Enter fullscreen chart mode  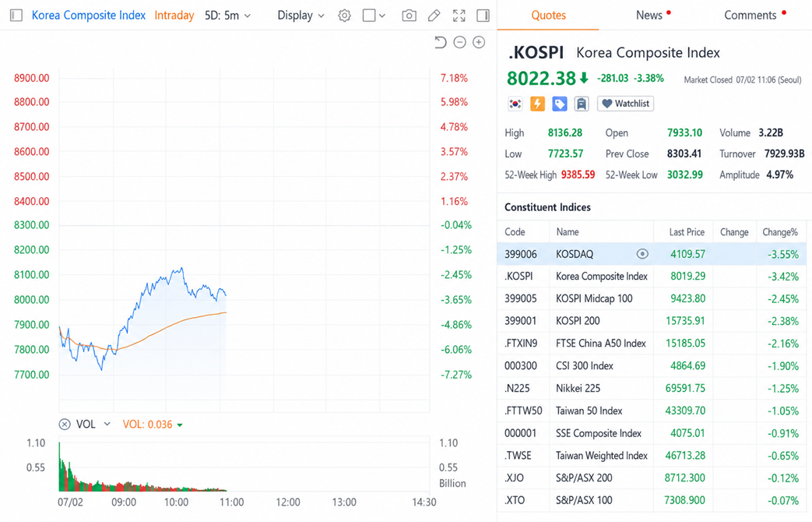point(459,16)
